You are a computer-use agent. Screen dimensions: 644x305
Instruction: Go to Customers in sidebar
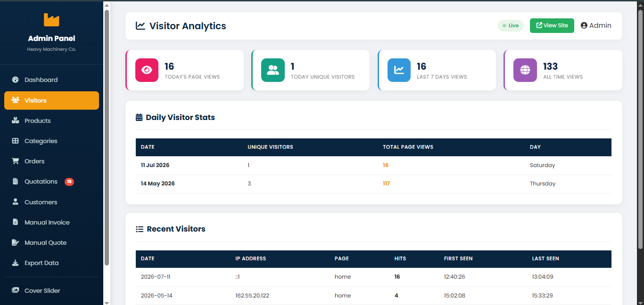click(51, 202)
